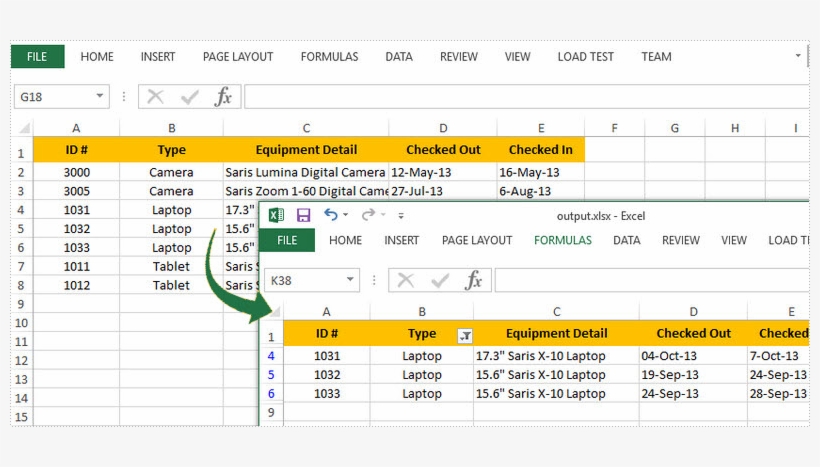Open Insert Function fx in output.xlsx
This screenshot has width=820, height=467.
tap(474, 280)
